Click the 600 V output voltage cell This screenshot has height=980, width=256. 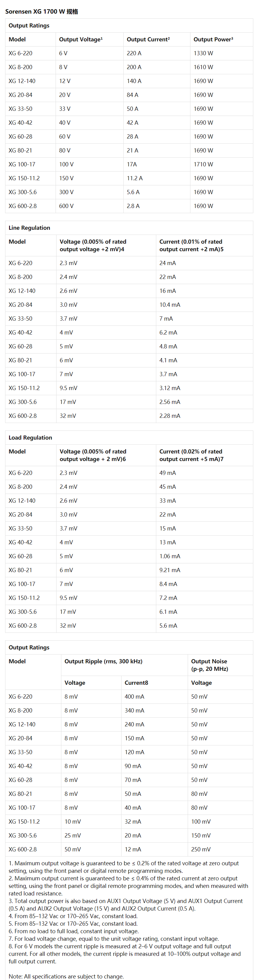pos(66,206)
